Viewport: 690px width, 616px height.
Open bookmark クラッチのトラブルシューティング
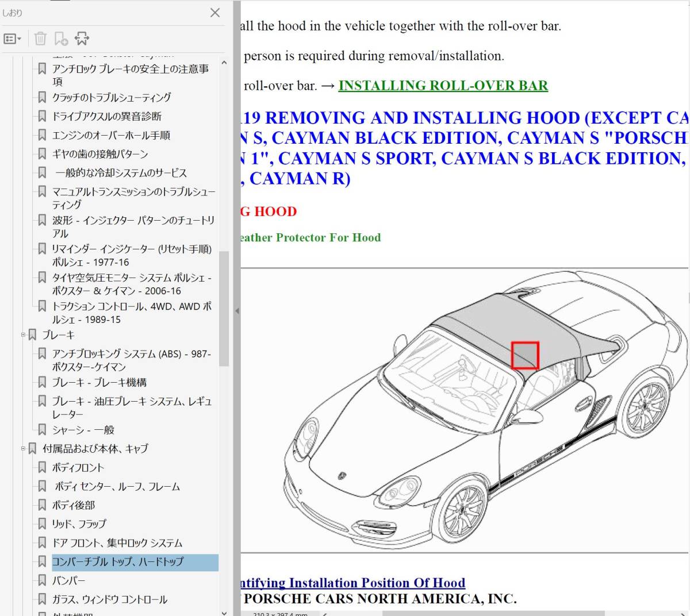pos(112,97)
